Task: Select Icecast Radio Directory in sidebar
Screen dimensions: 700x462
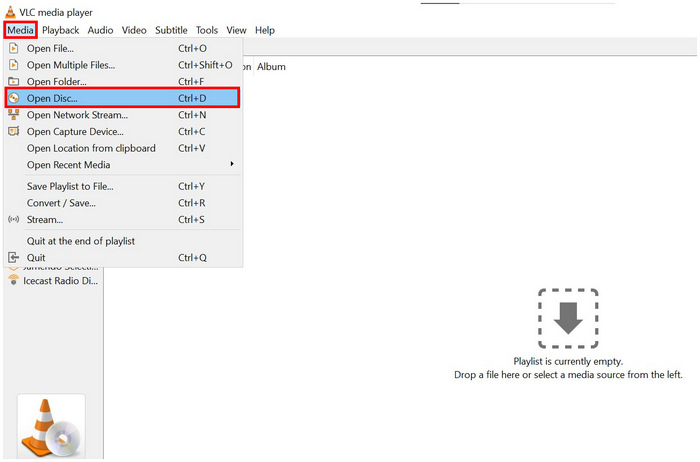Action: pyautogui.click(x=58, y=281)
